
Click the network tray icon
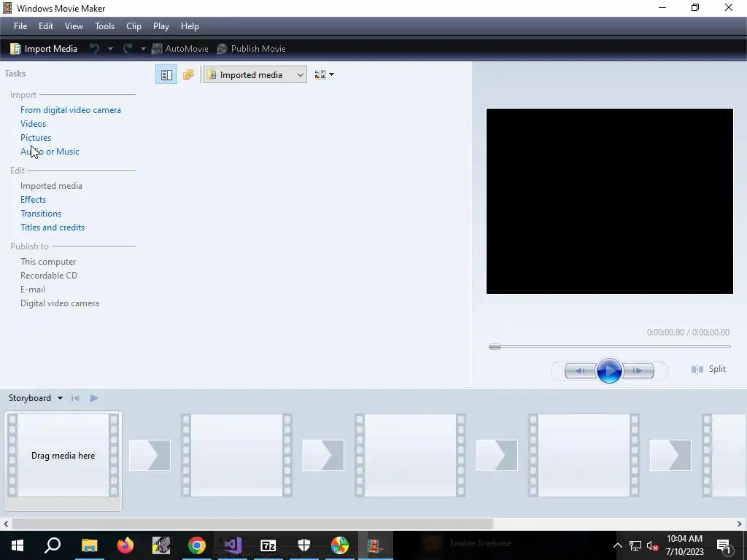[x=635, y=545]
